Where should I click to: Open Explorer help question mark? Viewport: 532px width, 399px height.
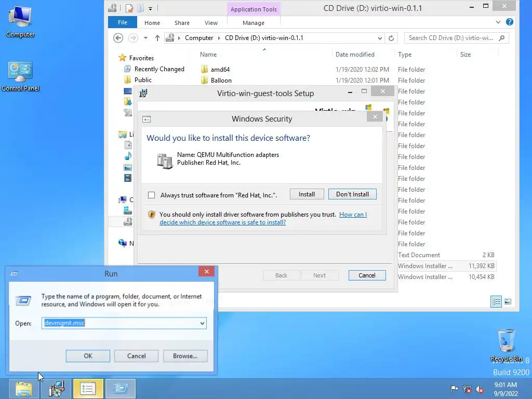pos(509,22)
